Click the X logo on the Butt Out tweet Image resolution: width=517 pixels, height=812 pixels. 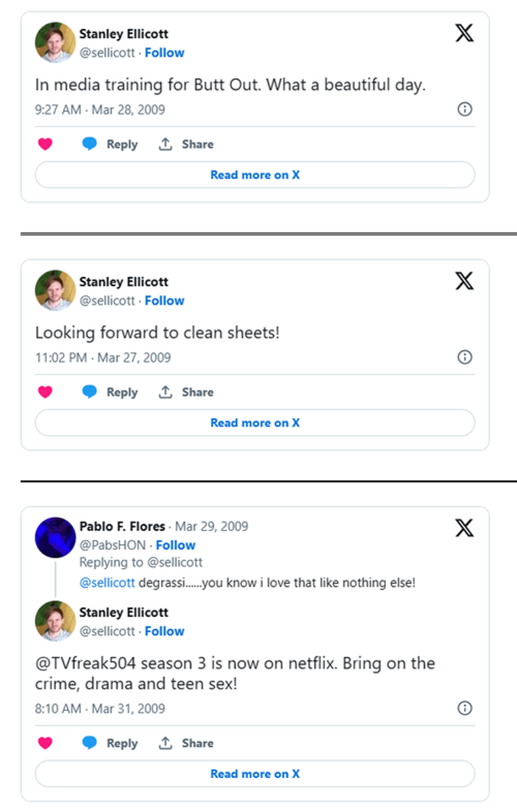(465, 33)
